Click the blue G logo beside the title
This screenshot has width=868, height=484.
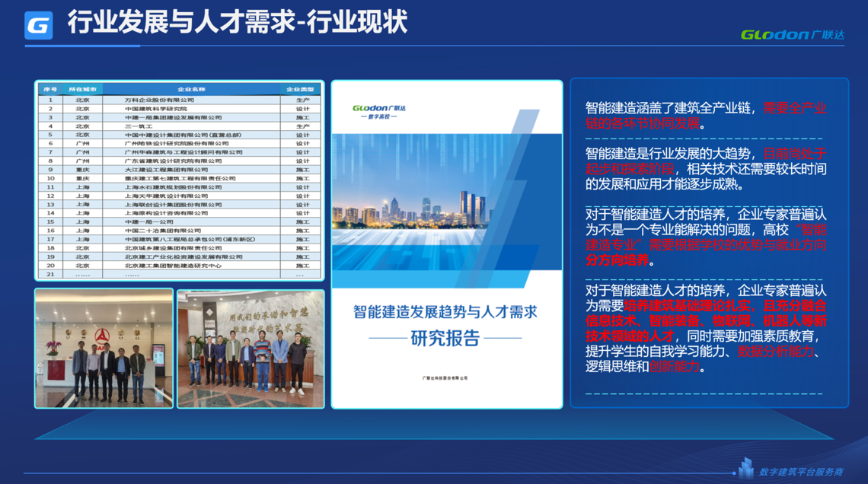tap(38, 25)
